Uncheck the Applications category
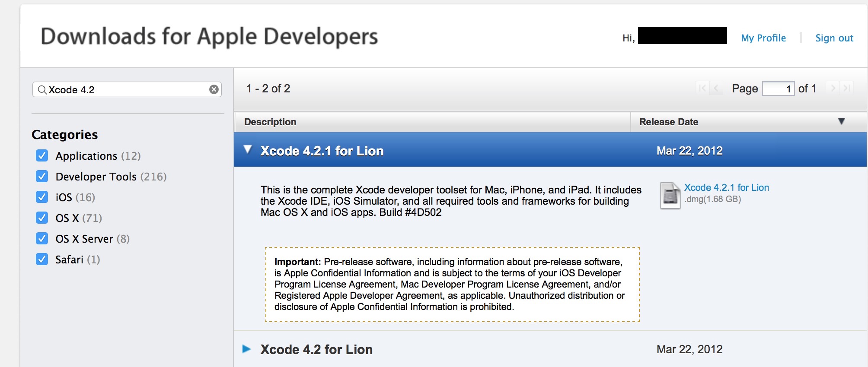 click(x=42, y=155)
